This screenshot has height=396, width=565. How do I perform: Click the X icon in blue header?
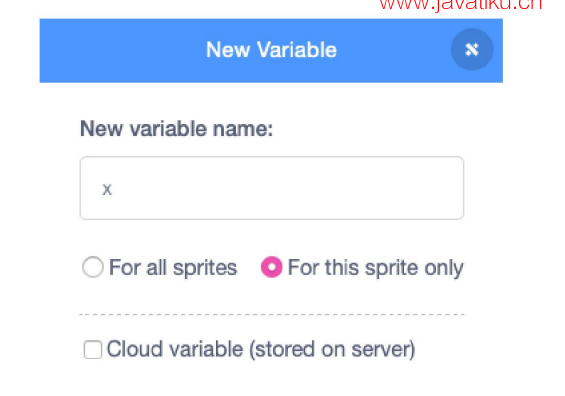[x=472, y=49]
